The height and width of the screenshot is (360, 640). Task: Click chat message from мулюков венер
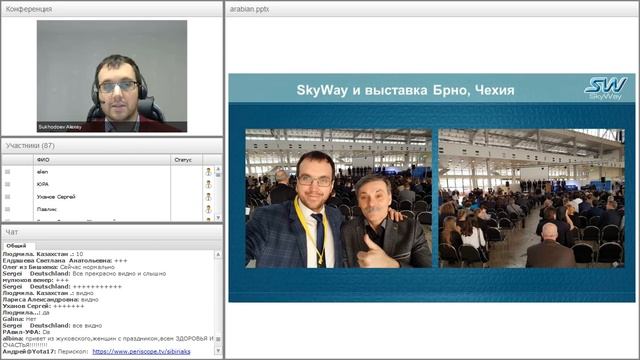[x=36, y=280]
